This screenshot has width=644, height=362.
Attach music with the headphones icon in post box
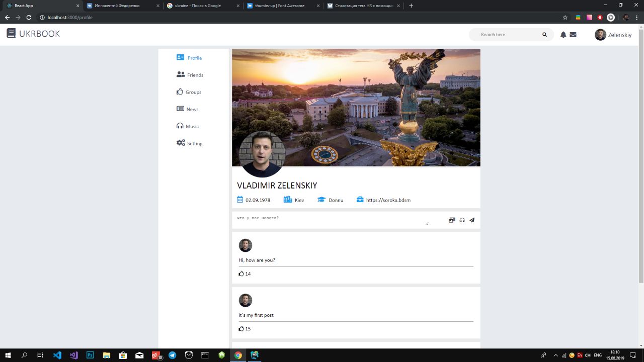click(462, 220)
